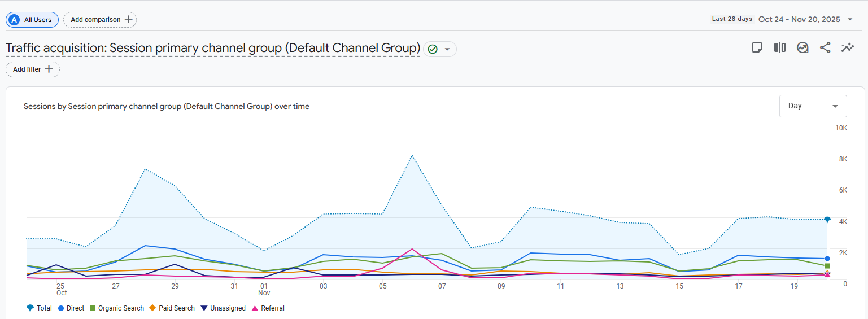The height and width of the screenshot is (319, 868).
Task: Open the Insights sparkle icon
Action: tap(847, 48)
